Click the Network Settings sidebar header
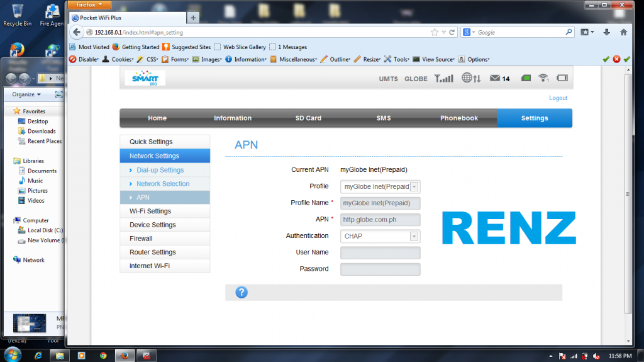Viewport: 644px width, 362px height. [165, 156]
